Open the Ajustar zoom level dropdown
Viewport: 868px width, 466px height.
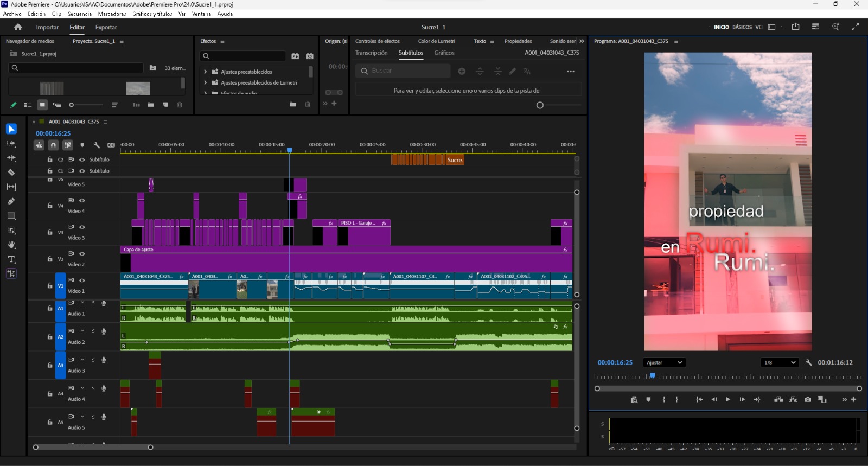click(x=665, y=362)
